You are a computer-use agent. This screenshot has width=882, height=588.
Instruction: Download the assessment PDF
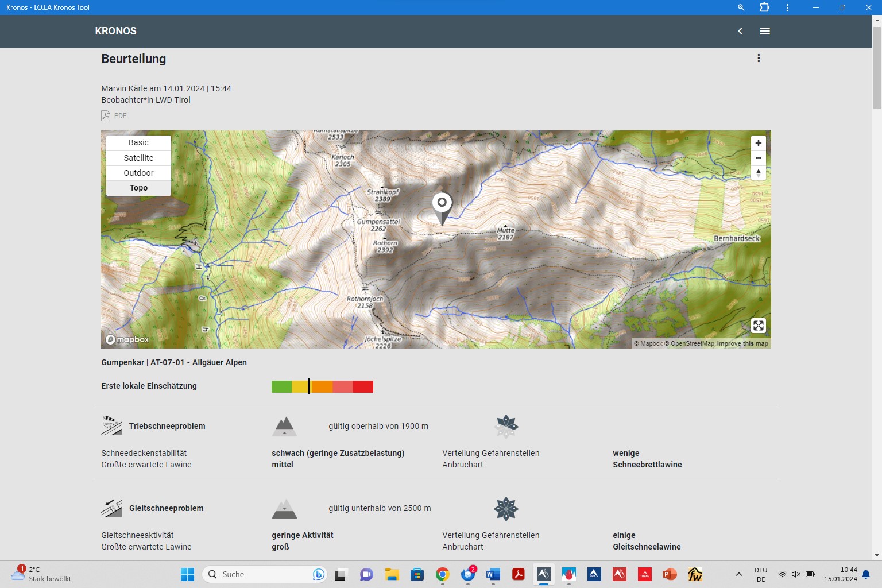pos(114,115)
